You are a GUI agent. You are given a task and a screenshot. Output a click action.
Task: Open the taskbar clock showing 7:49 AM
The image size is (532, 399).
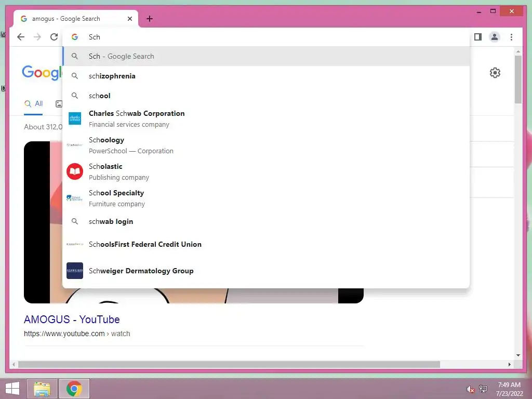click(509, 389)
